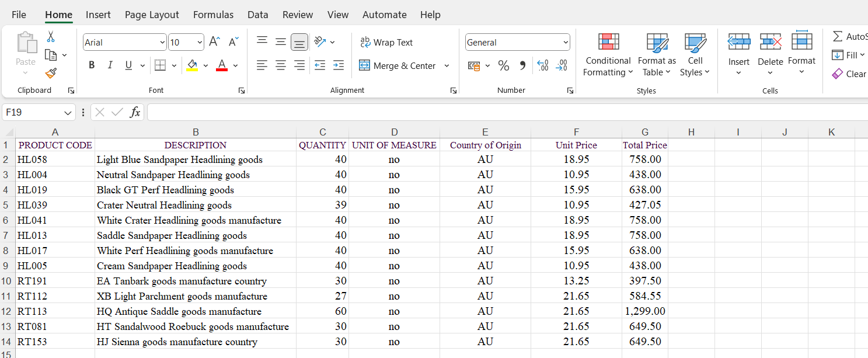
Task: Increase font size with the larger A icon
Action: (x=214, y=42)
